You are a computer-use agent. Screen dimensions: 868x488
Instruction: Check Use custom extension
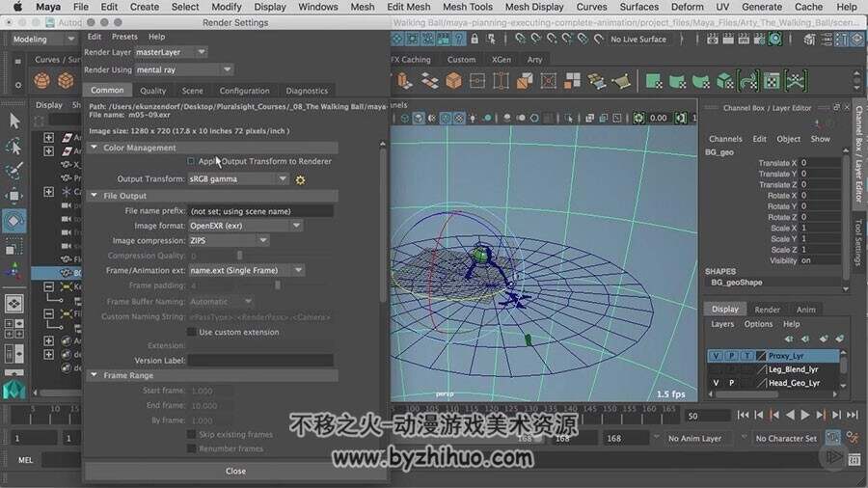(x=192, y=332)
